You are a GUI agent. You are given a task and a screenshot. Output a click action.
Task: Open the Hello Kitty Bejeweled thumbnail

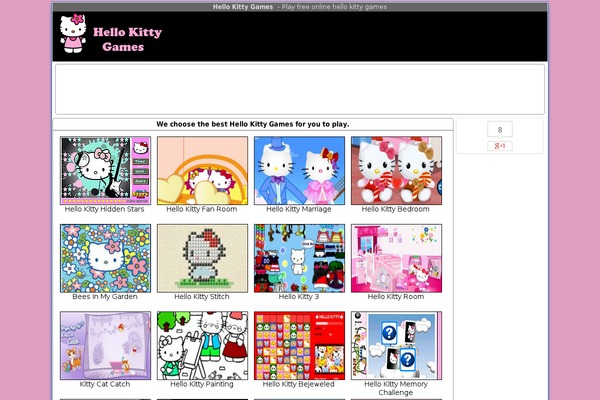[x=299, y=346]
